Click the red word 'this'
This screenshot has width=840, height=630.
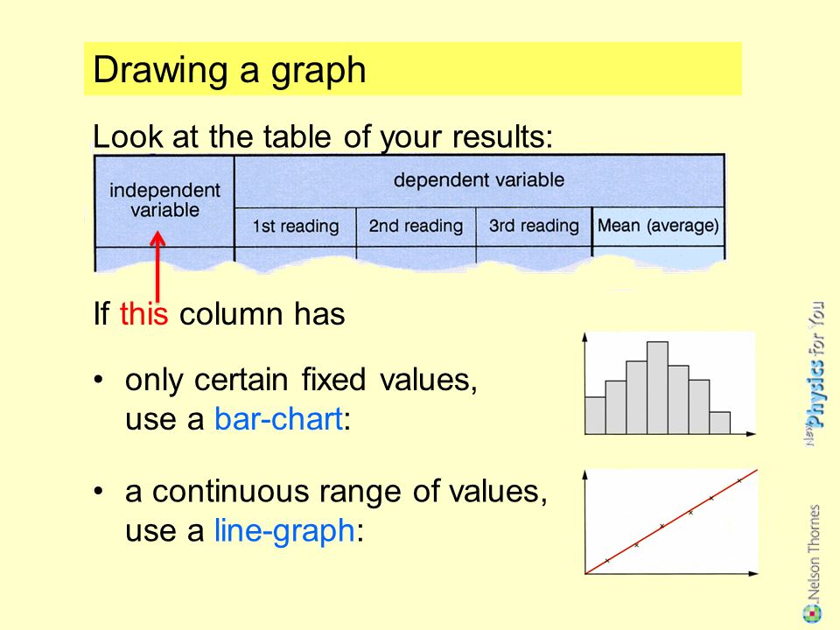pyautogui.click(x=143, y=313)
